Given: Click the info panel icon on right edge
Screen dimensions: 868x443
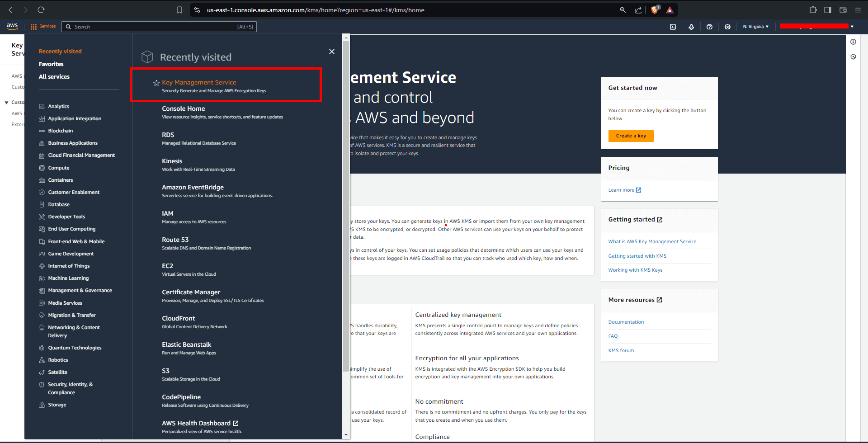Looking at the screenshot, I should point(853,42).
